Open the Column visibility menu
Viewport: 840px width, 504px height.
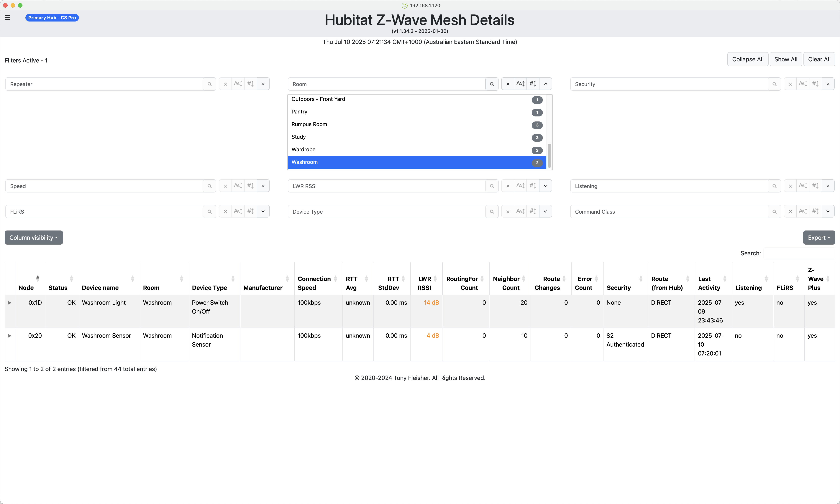(x=33, y=237)
